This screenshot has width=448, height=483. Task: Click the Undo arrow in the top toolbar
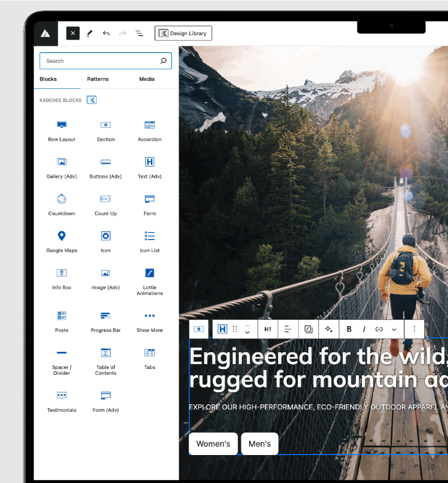(106, 33)
